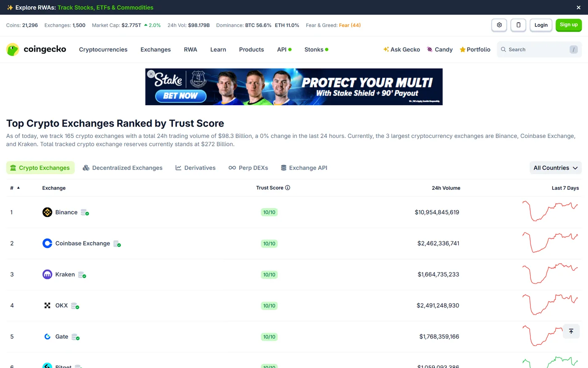Screen dimensions: 588x368
Task: Sort by Exchange column header
Action: 54,188
